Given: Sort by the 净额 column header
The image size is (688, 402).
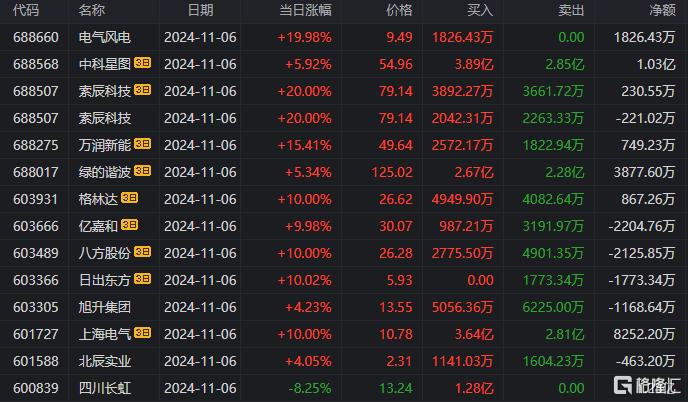Looking at the screenshot, I should click(x=662, y=10).
